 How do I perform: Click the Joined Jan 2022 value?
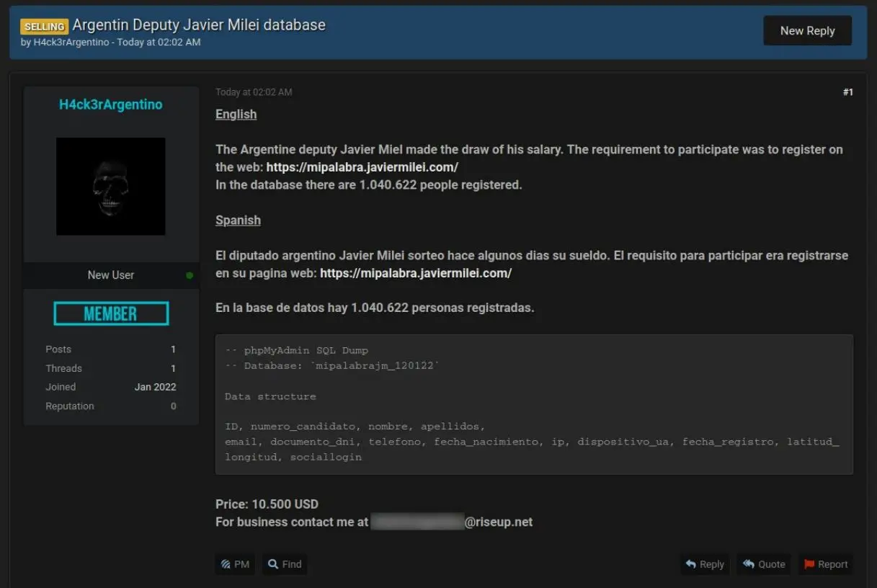coord(155,387)
